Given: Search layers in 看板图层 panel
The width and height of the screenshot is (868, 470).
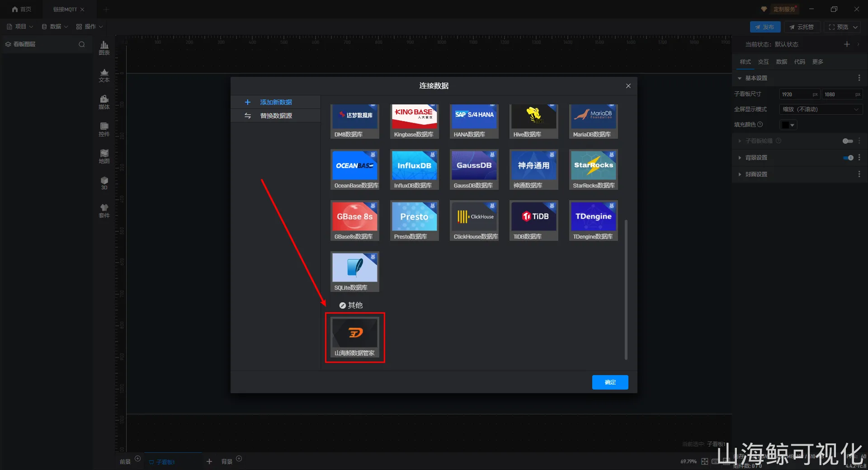Looking at the screenshot, I should (x=82, y=44).
